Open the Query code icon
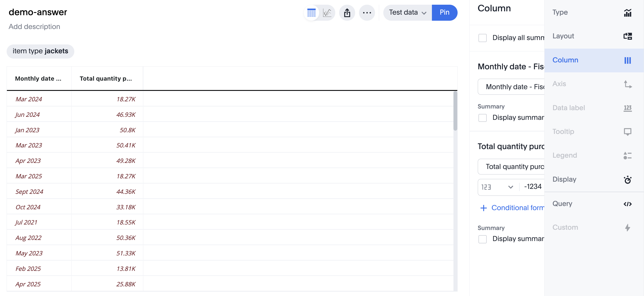 (628, 204)
